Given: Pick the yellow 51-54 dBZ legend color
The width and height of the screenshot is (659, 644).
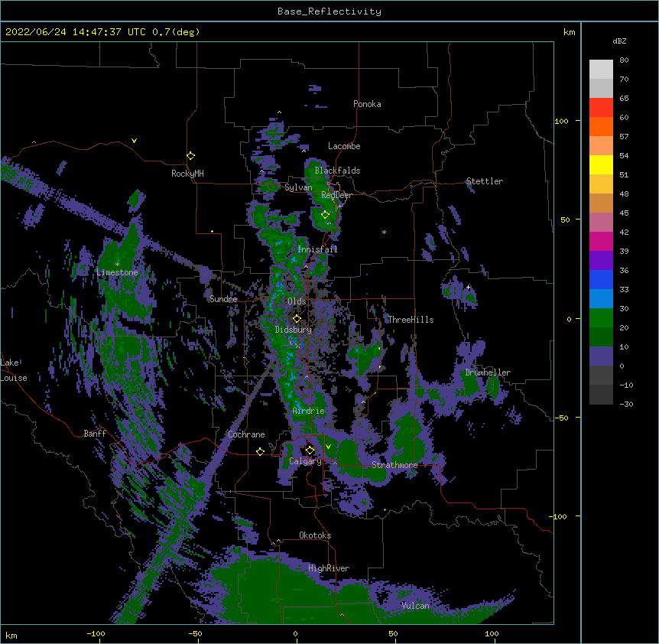Looking at the screenshot, I should (x=601, y=164).
